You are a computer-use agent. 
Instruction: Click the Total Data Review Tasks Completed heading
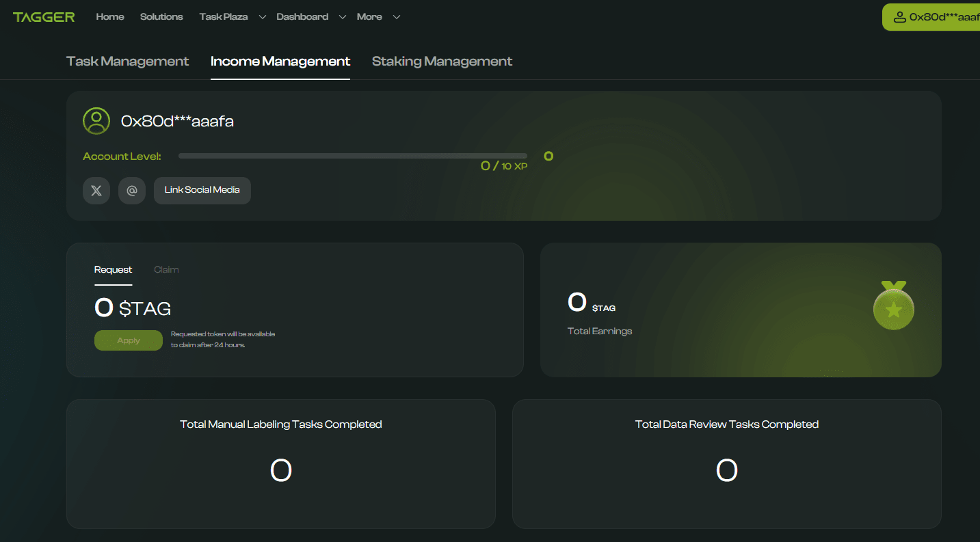coord(727,424)
